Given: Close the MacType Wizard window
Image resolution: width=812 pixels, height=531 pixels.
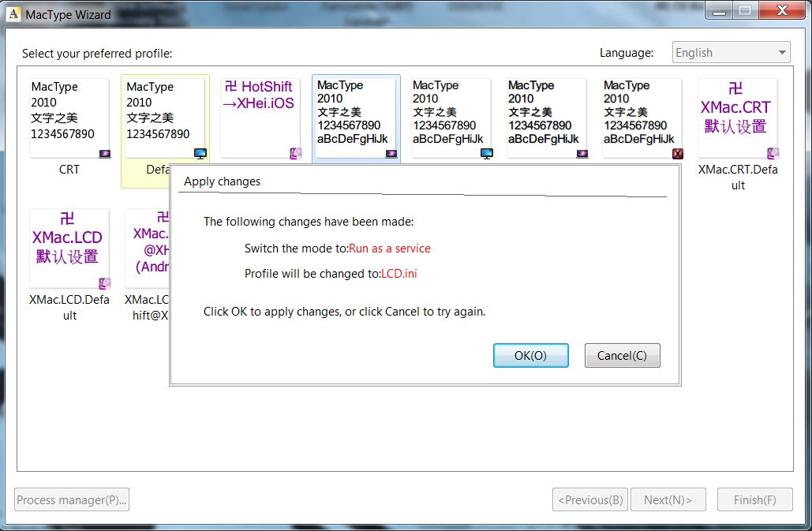Looking at the screenshot, I should pyautogui.click(x=783, y=10).
